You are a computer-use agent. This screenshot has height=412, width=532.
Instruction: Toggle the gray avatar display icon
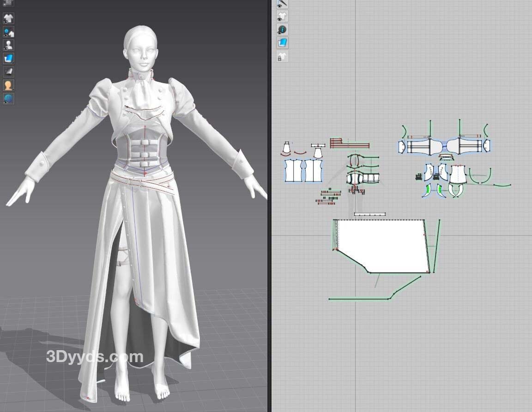pos(8,45)
